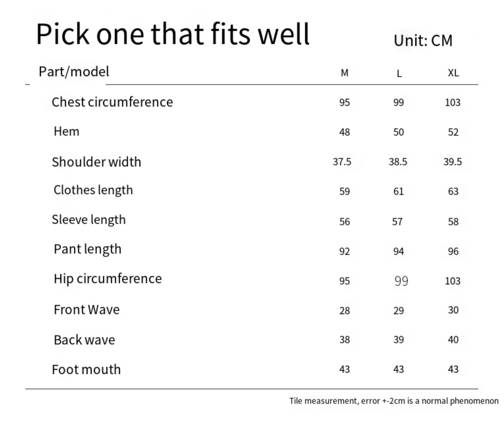Click Hip circumference value 99 for L

(x=401, y=281)
